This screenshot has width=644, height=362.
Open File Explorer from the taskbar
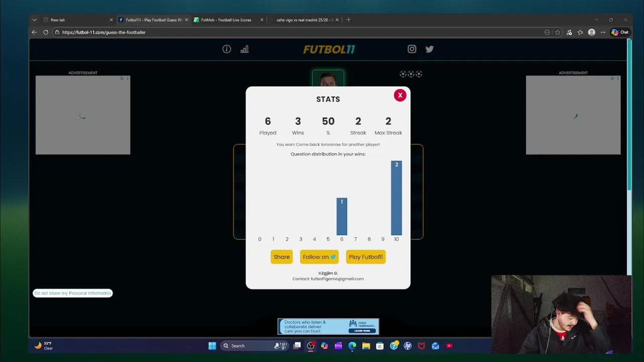366,346
